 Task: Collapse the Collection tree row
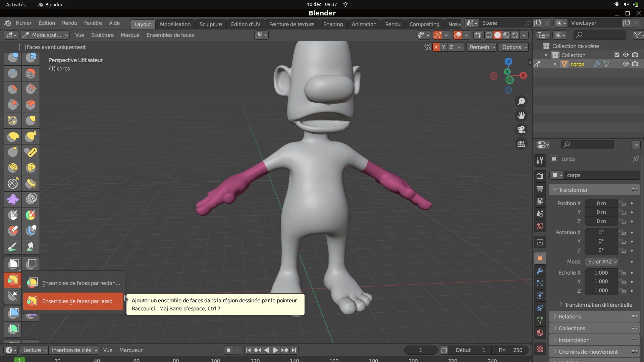(x=546, y=55)
